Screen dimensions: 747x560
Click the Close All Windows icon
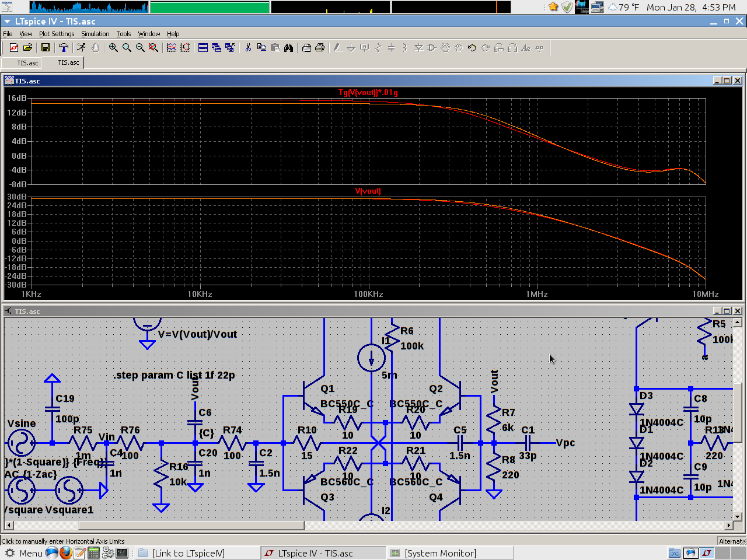(230, 48)
